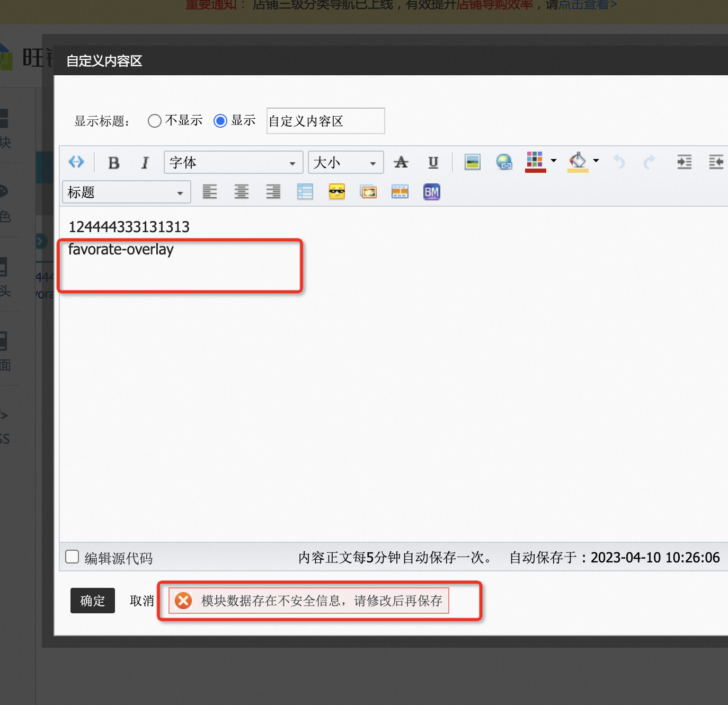The height and width of the screenshot is (705, 728).
Task: Click the undo arrow
Action: pos(619,162)
